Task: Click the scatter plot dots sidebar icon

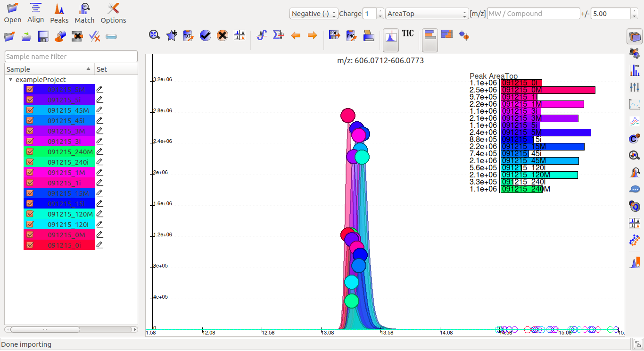Action: pos(635,240)
